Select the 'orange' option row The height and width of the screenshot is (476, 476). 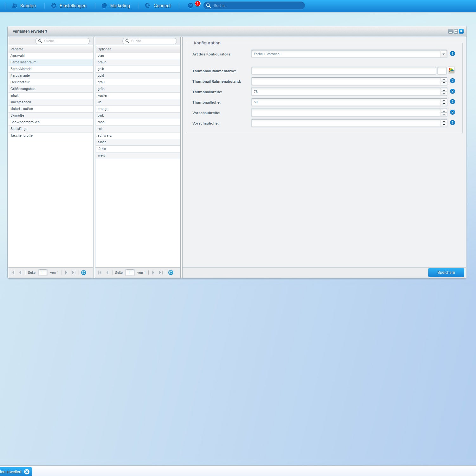[138, 109]
